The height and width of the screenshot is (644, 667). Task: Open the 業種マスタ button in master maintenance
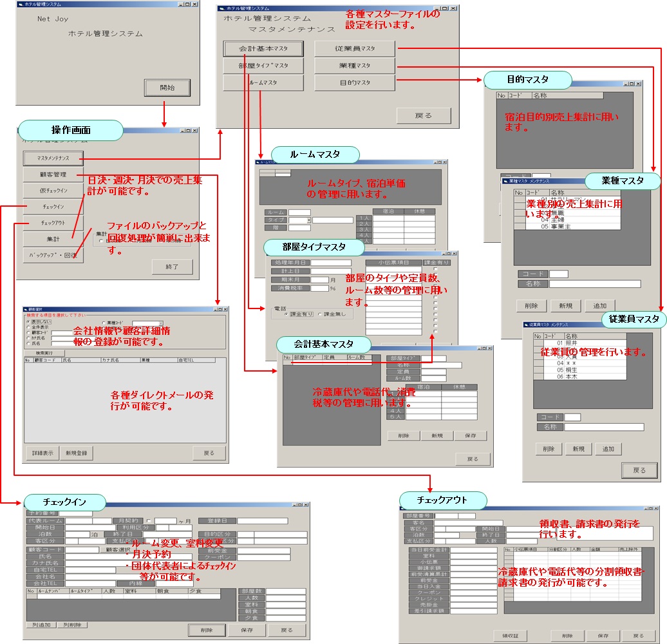(x=355, y=66)
